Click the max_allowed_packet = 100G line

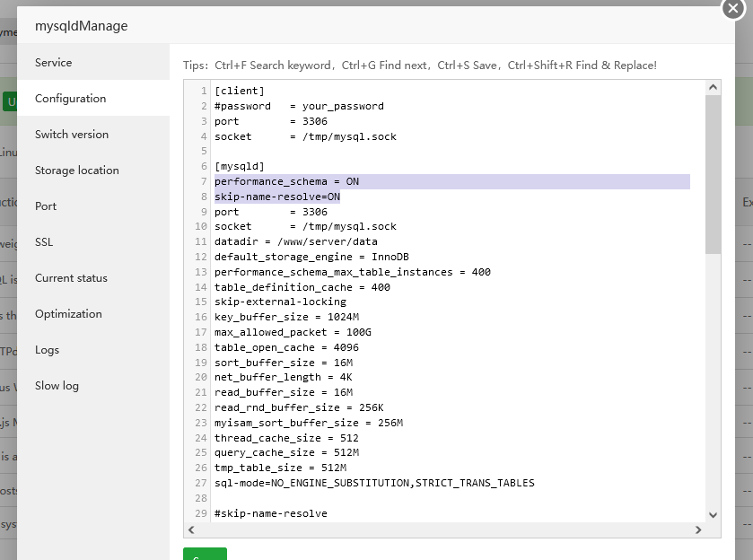pos(293,332)
